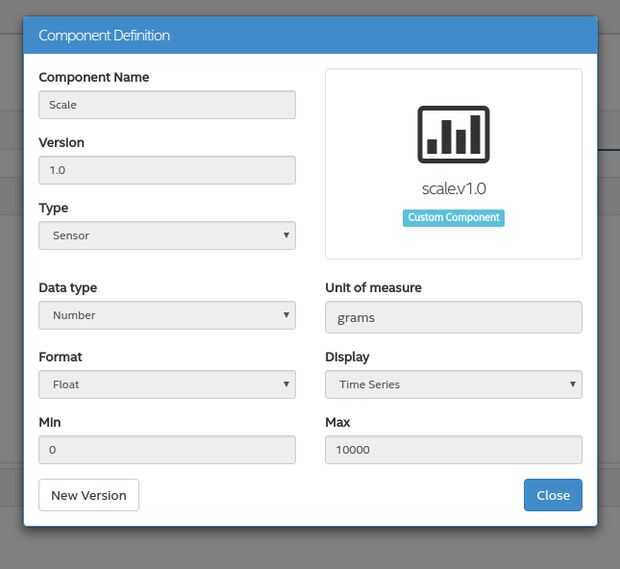620x569 pixels.
Task: Click the "Unit of measure" label text
Action: pos(373,288)
